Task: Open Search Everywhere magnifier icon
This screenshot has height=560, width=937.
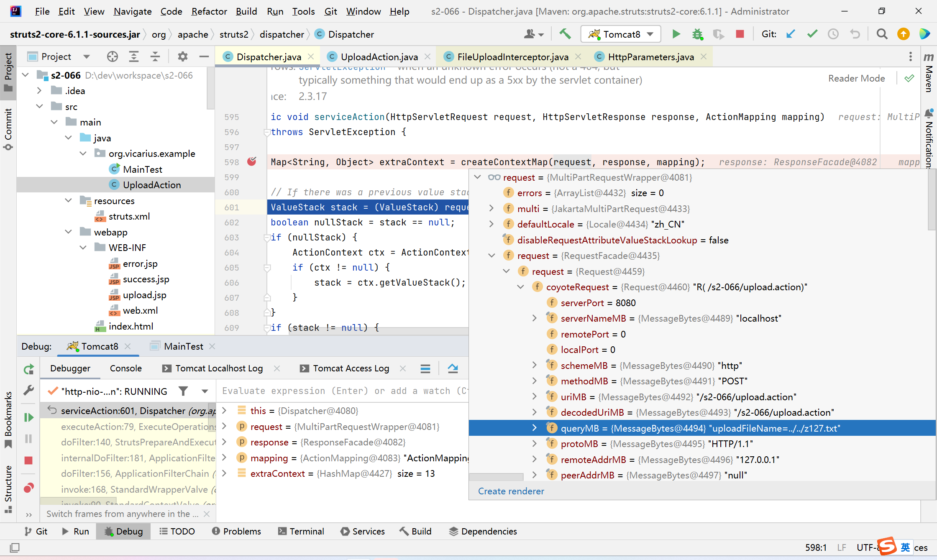Action: point(882,34)
